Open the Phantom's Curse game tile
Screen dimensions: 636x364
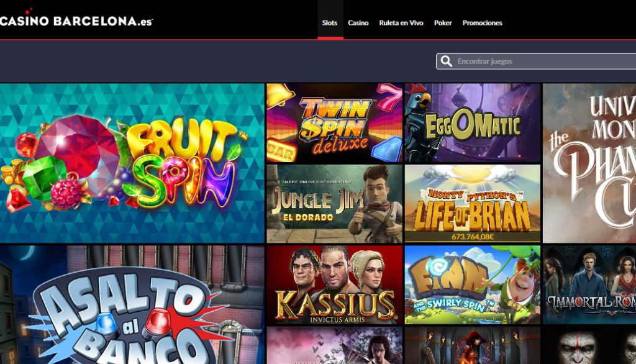coord(589,163)
